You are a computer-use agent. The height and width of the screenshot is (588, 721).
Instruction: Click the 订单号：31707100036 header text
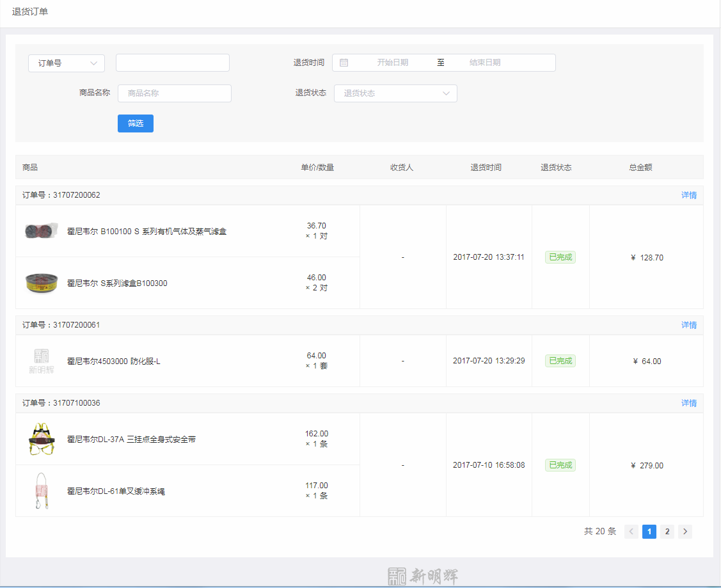[61, 403]
